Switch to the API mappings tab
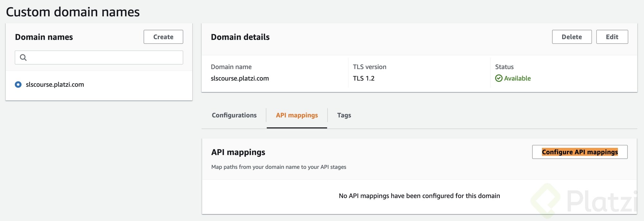 [297, 115]
